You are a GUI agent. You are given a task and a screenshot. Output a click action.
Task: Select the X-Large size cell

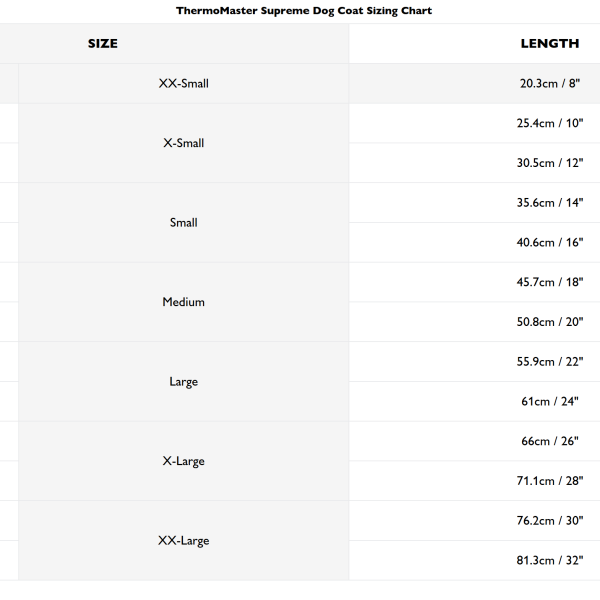(x=184, y=461)
